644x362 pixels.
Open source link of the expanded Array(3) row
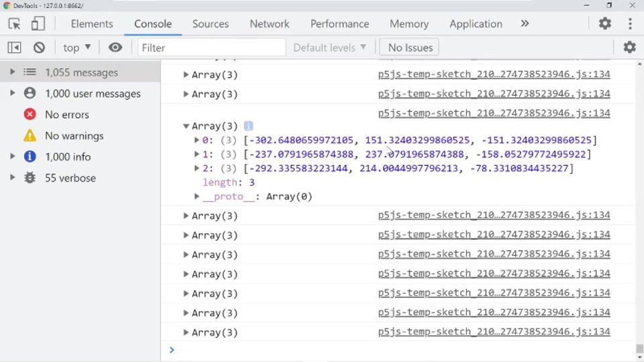494,113
